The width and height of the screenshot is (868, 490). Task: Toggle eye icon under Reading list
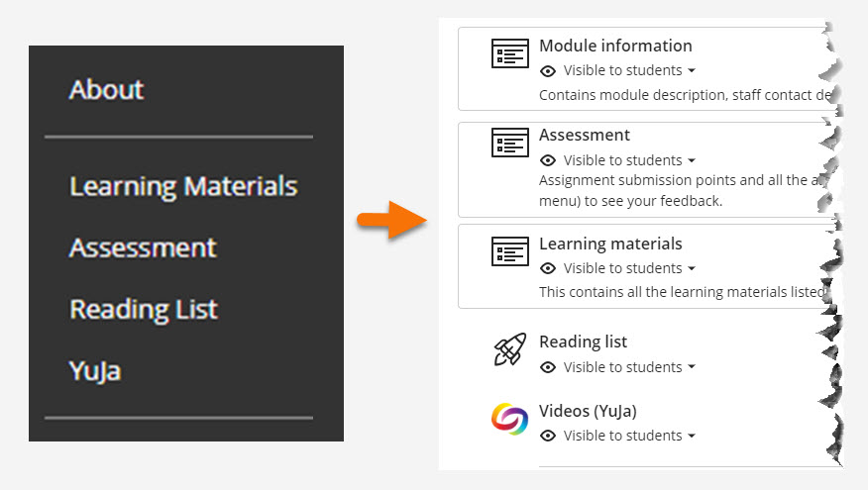(548, 367)
